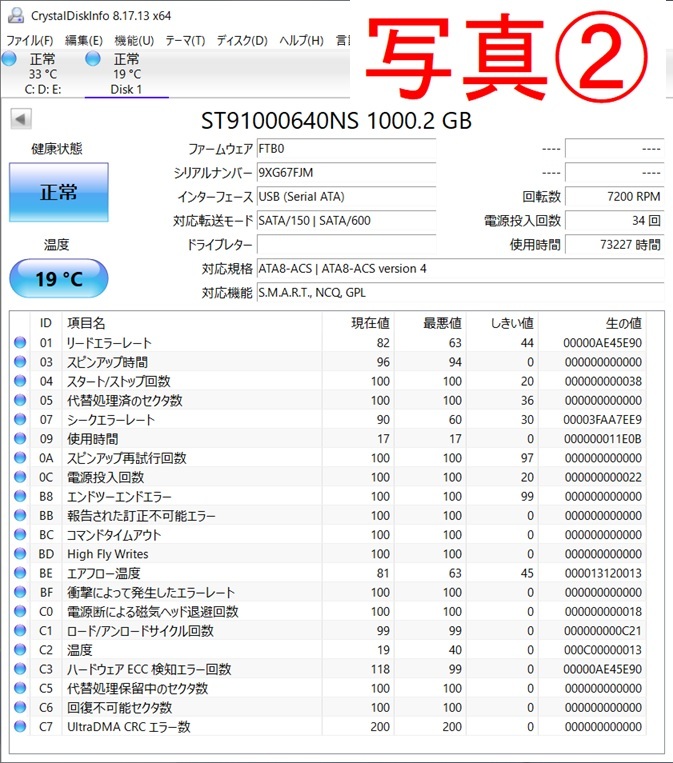Image resolution: width=673 pixels, height=763 pixels.
Task: Click the status icon for ID C2 温度 row
Action: (20, 650)
